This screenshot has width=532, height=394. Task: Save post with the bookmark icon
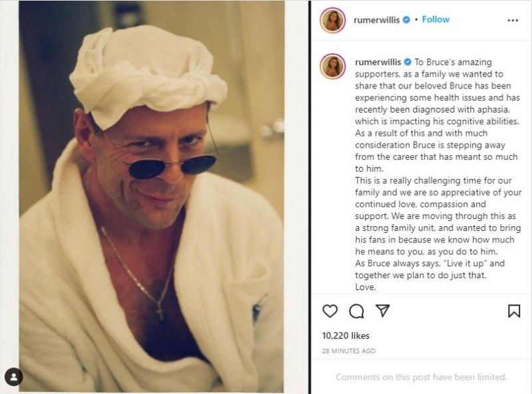pos(514,311)
